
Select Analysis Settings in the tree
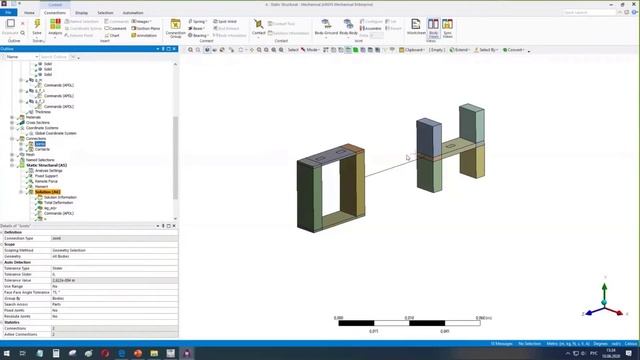tap(49, 171)
